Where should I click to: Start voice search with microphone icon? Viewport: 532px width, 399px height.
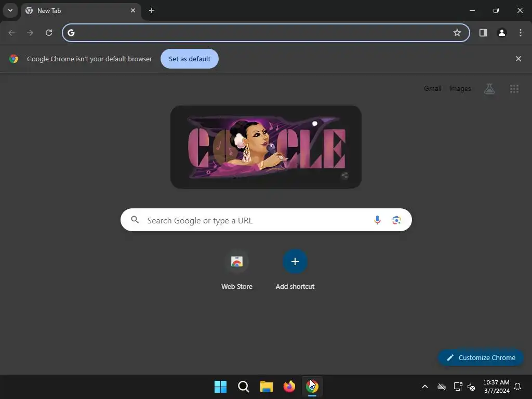pos(377,220)
